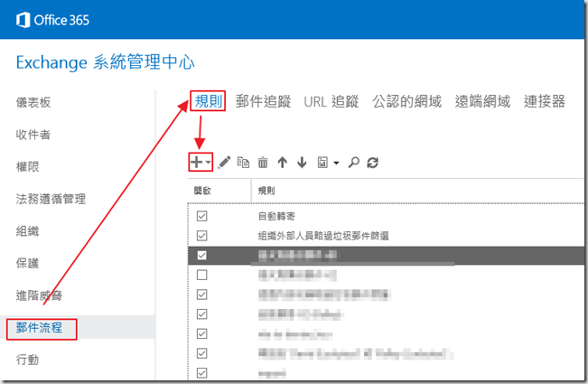This screenshot has height=384, width=588.
Task: Toggle the checkbox for 自動轉寄 rule
Action: 201,217
